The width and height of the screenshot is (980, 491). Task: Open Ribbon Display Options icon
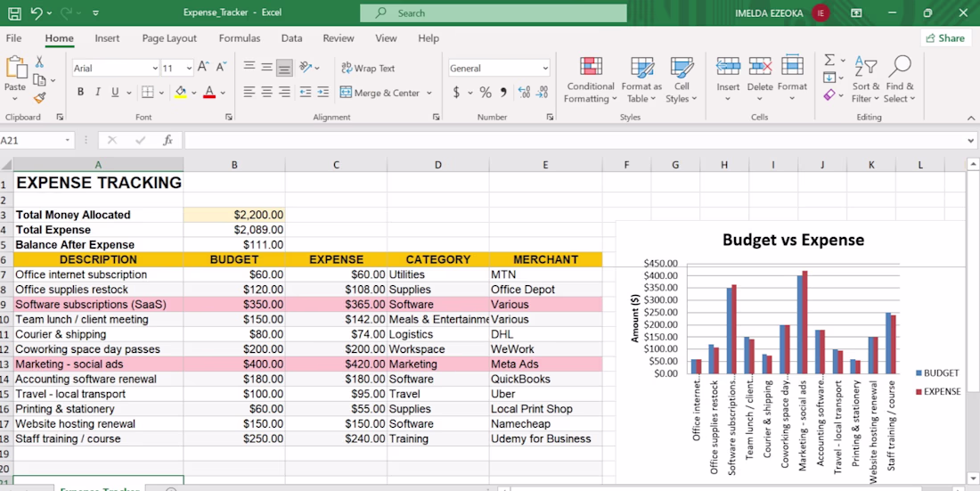pyautogui.click(x=855, y=12)
